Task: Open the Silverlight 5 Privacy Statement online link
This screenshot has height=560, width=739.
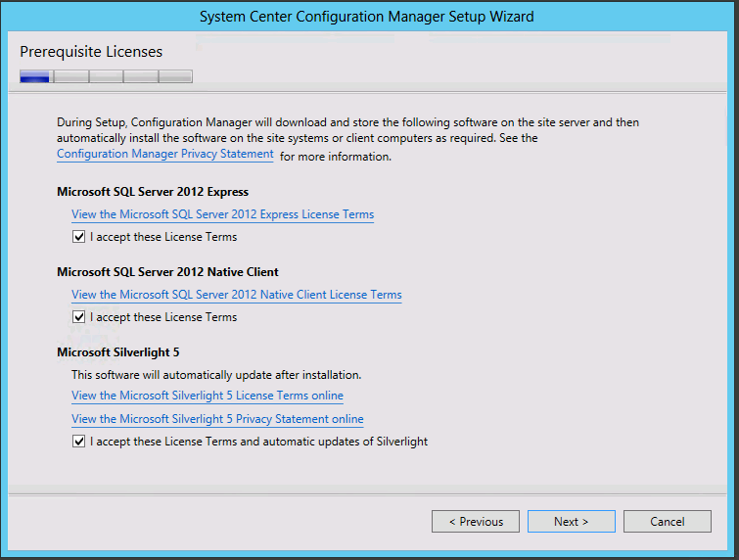Action: pyautogui.click(x=217, y=419)
